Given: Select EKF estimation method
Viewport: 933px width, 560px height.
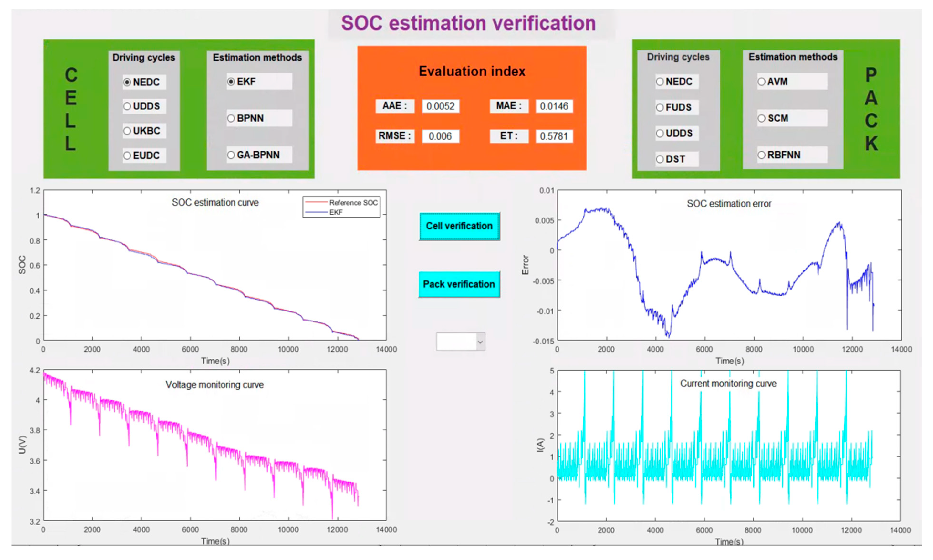Looking at the screenshot, I should click(231, 82).
